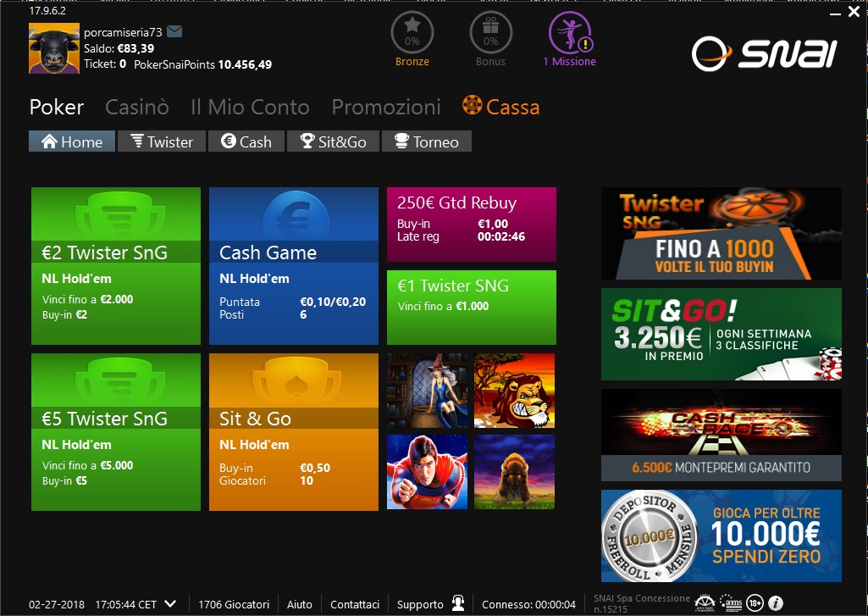This screenshot has height=616, width=868.
Task: Minimize the SNAI poker window
Action: tap(835, 12)
